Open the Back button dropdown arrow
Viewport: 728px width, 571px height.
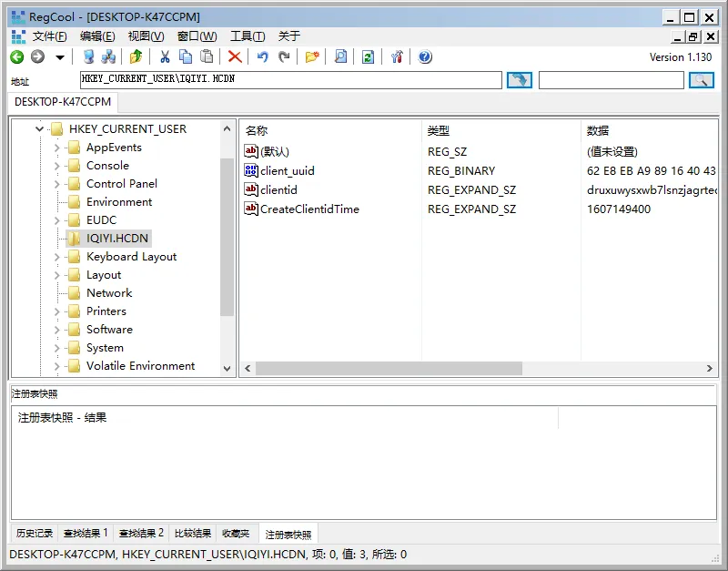pyautogui.click(x=59, y=56)
